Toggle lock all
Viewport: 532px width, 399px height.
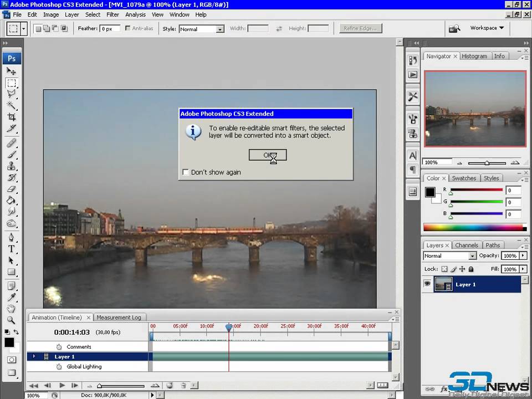(x=471, y=269)
